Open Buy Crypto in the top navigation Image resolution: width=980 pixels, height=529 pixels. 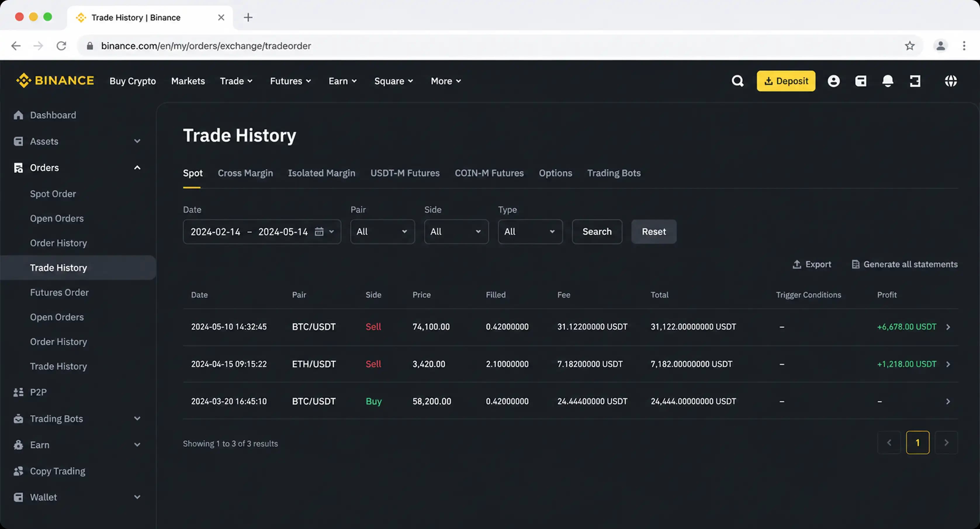point(132,81)
